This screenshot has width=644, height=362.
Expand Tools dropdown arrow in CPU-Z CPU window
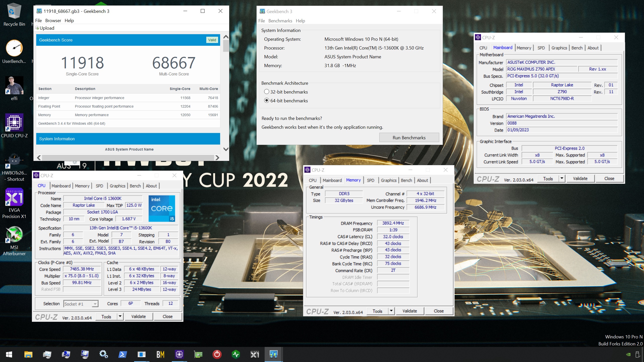point(120,316)
